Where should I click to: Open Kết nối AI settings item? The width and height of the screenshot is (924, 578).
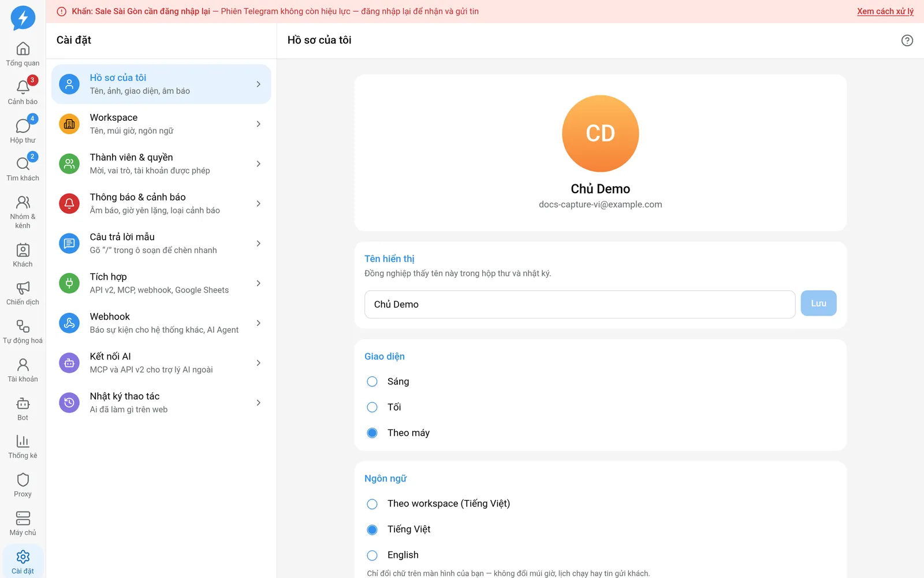161,363
